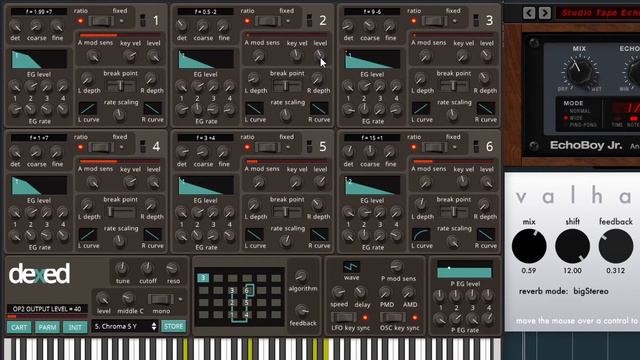The height and width of the screenshot is (360, 640).
Task: Click the tune knob
Action: [x=122, y=268]
